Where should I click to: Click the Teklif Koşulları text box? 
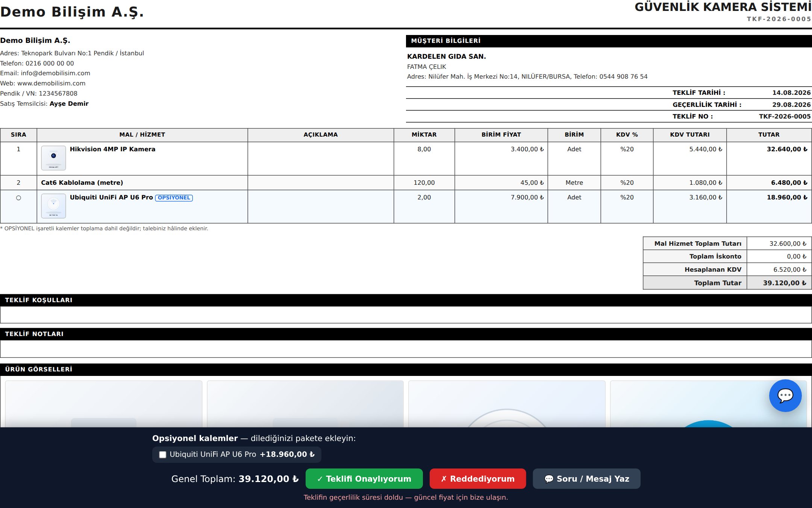(406, 315)
